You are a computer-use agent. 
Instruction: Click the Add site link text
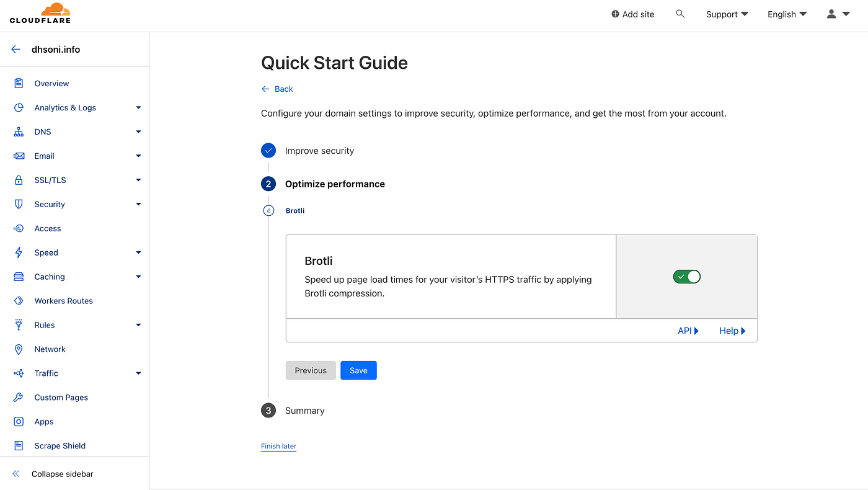(638, 14)
